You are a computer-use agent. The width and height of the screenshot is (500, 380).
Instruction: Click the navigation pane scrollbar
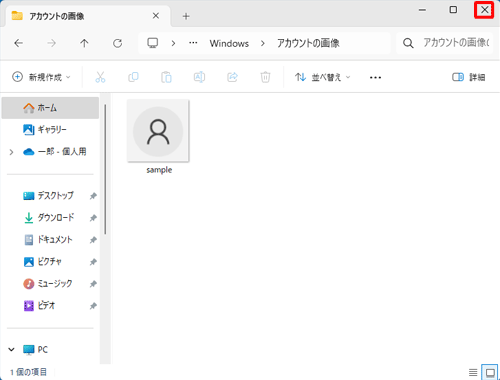[x=105, y=169]
